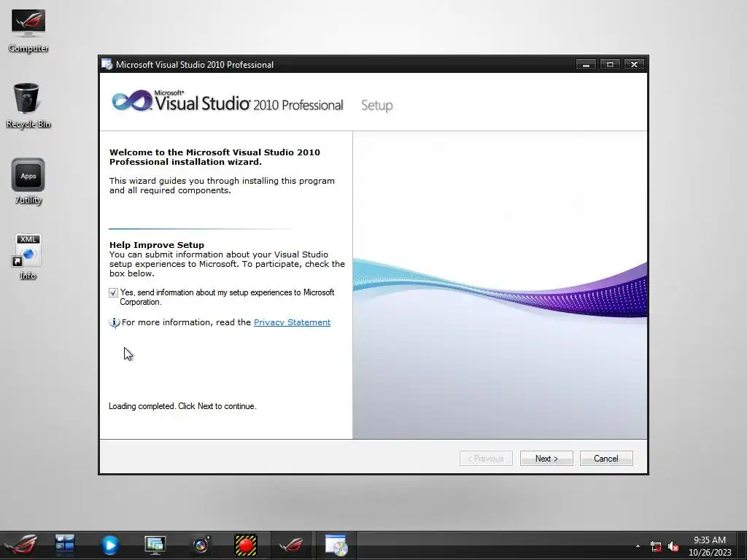Click the info icon beside Privacy Statement
Image resolution: width=747 pixels, height=560 pixels.
[115, 323]
